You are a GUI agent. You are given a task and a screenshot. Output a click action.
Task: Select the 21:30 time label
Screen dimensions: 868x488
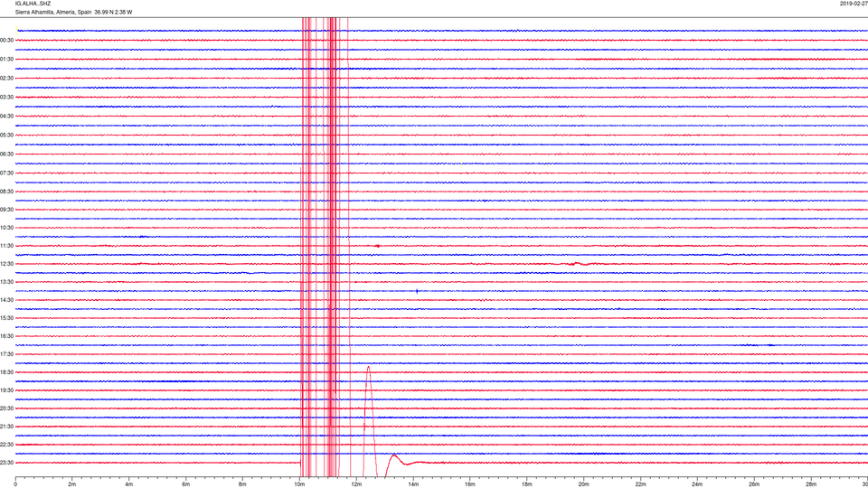pyautogui.click(x=6, y=427)
